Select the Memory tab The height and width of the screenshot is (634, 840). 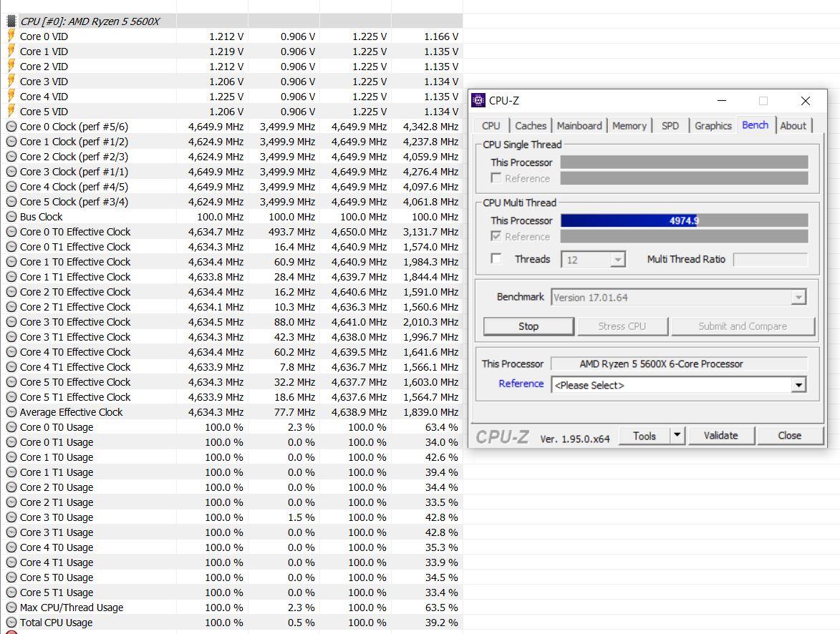click(629, 126)
